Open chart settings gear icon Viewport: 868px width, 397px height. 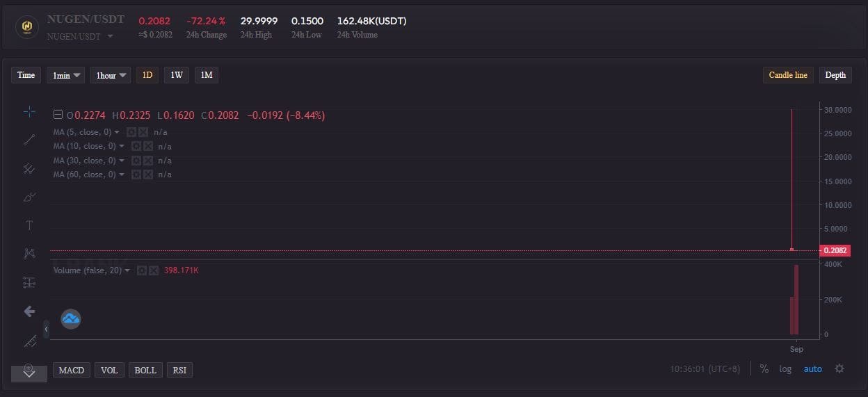point(839,368)
